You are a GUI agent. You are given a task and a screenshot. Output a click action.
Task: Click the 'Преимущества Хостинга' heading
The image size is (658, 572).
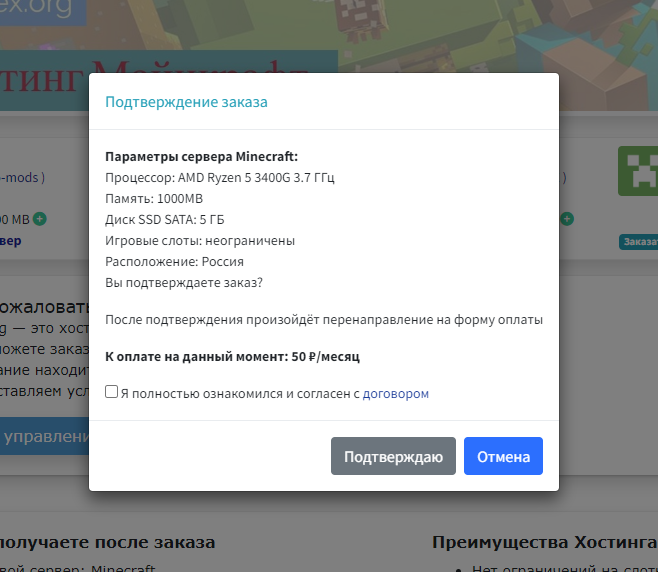click(x=545, y=542)
